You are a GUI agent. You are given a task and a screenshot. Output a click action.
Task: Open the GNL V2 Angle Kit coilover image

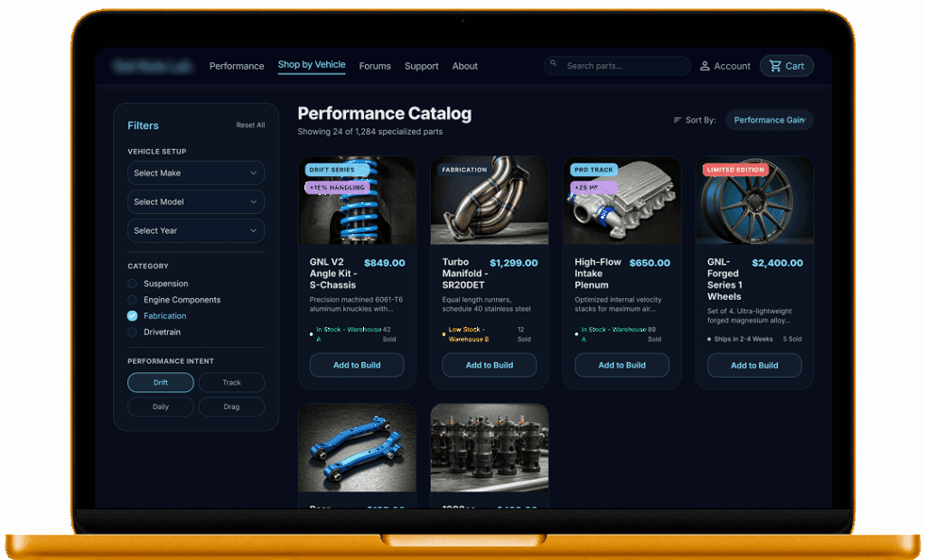[x=357, y=201]
